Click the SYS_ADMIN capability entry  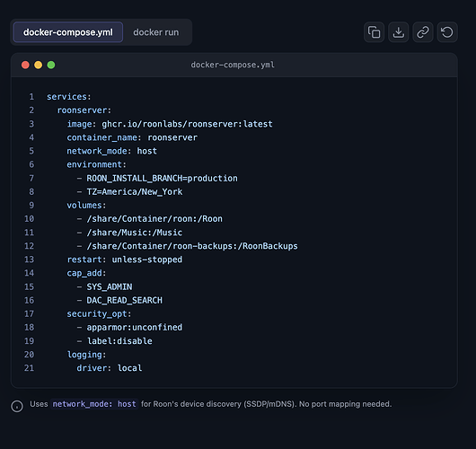(x=110, y=286)
